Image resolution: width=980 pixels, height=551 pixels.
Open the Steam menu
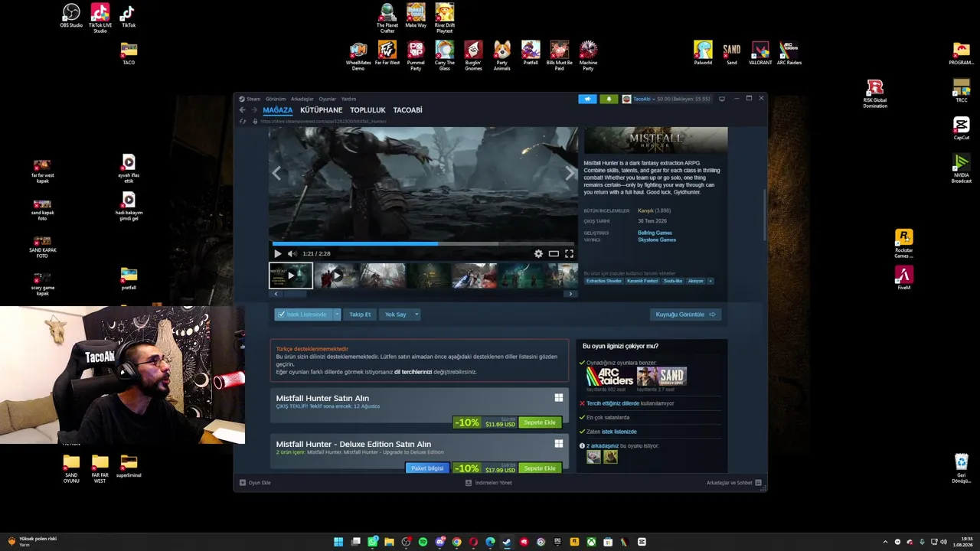[253, 99]
